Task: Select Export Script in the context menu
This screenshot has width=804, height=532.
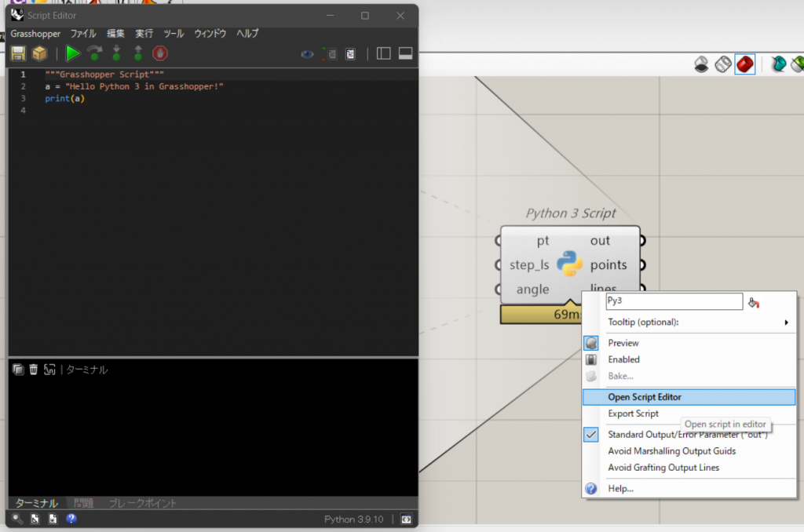Action: 633,414
